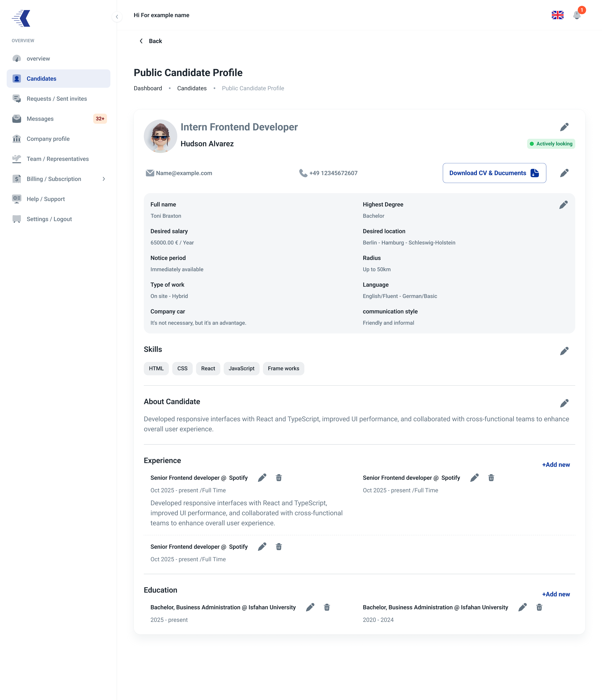
Task: Click the UK flag language selector
Action: (557, 15)
